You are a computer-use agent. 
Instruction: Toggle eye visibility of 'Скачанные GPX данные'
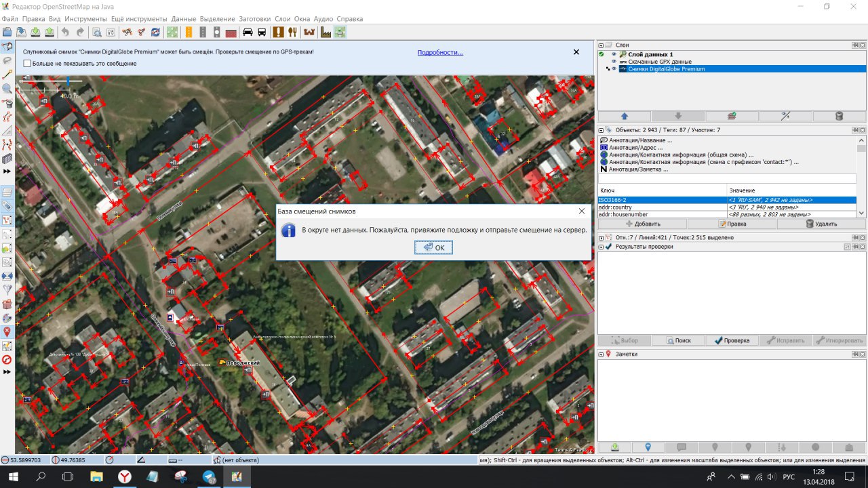[614, 62]
